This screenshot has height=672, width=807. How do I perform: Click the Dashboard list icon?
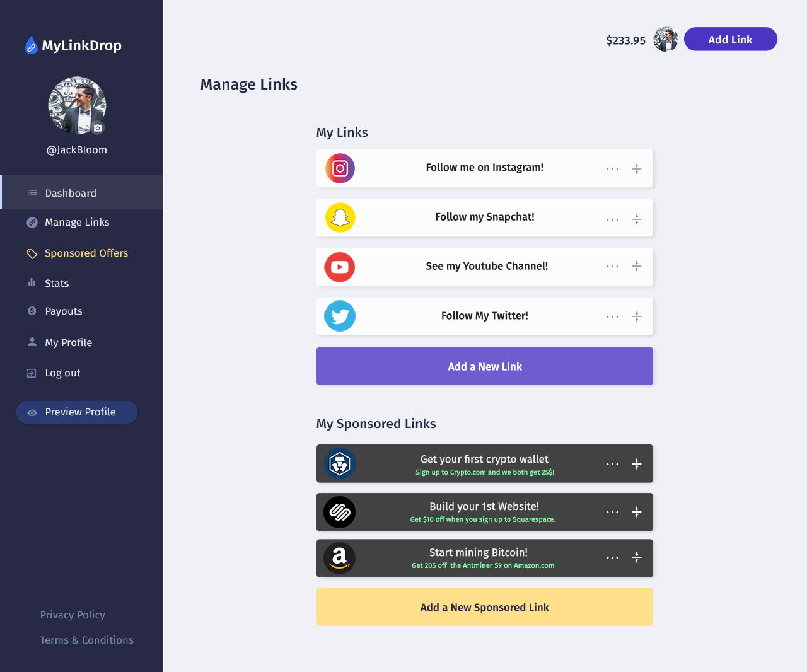(32, 193)
